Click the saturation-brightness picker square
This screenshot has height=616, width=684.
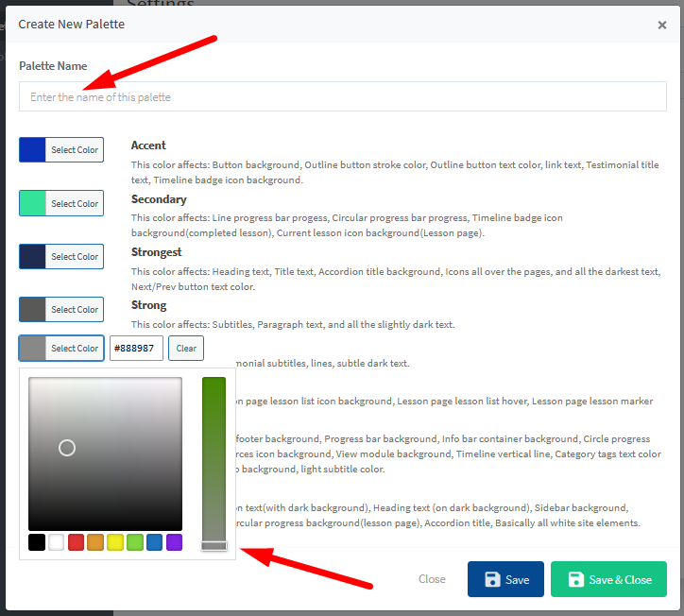pyautogui.click(x=105, y=453)
